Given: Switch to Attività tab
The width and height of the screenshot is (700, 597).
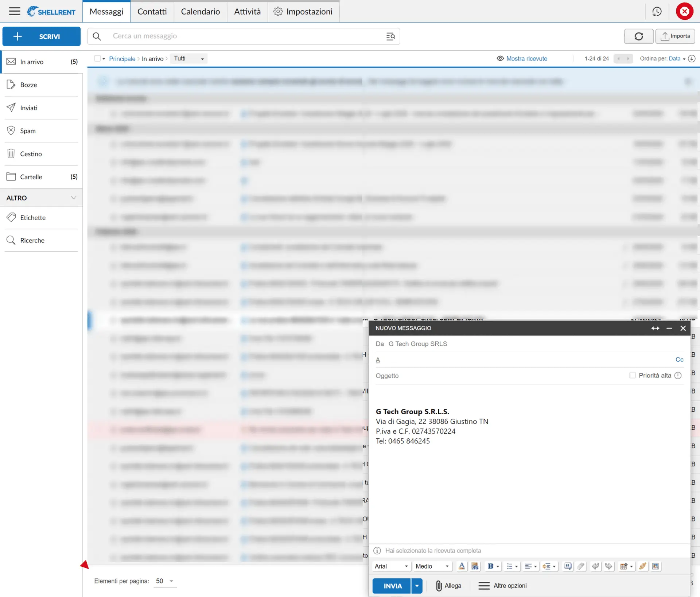Looking at the screenshot, I should point(247,11).
